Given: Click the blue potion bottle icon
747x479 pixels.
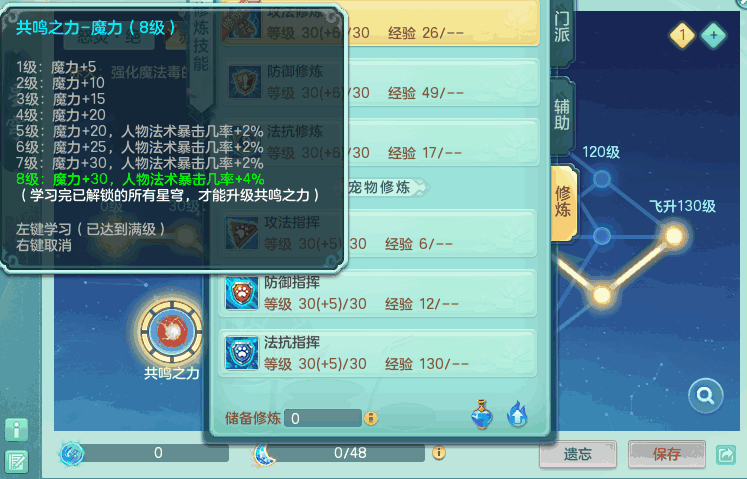Looking at the screenshot, I should point(482,414).
